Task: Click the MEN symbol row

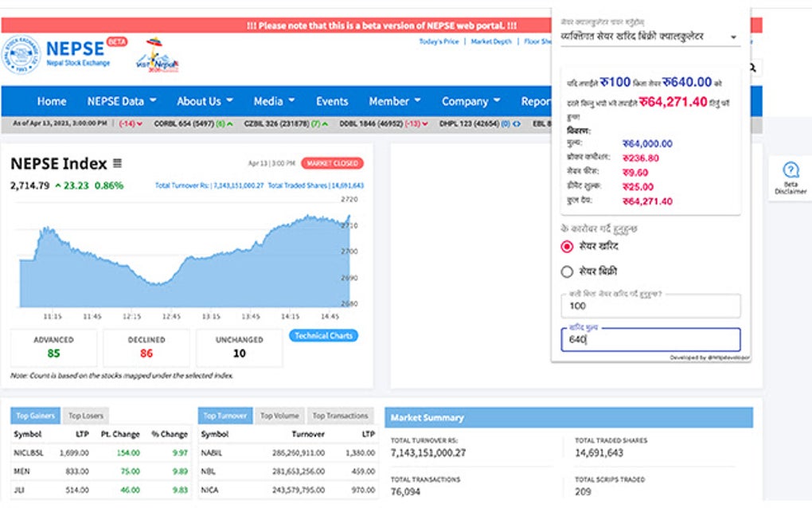Action: tap(101, 471)
